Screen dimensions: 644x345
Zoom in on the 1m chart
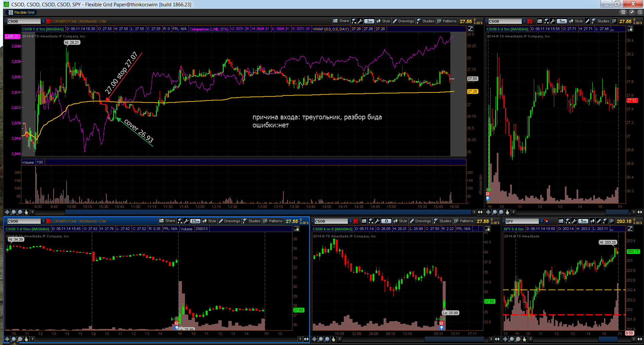(14, 212)
